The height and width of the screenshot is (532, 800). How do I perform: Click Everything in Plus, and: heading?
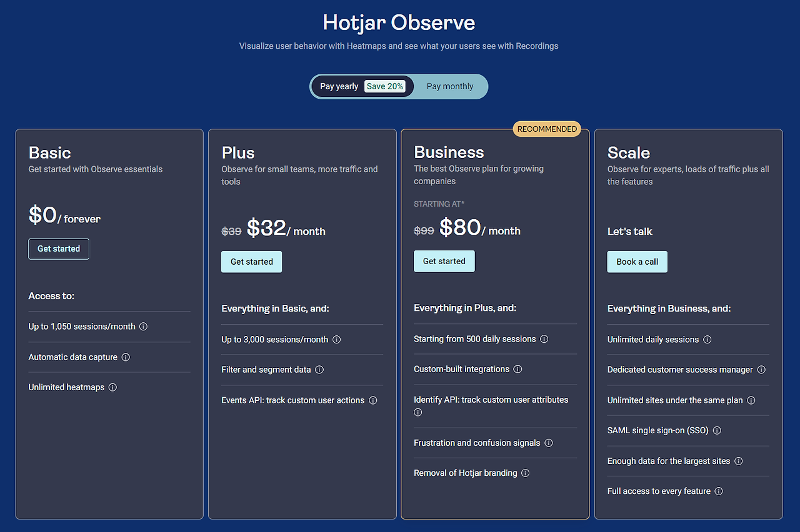[x=465, y=308]
